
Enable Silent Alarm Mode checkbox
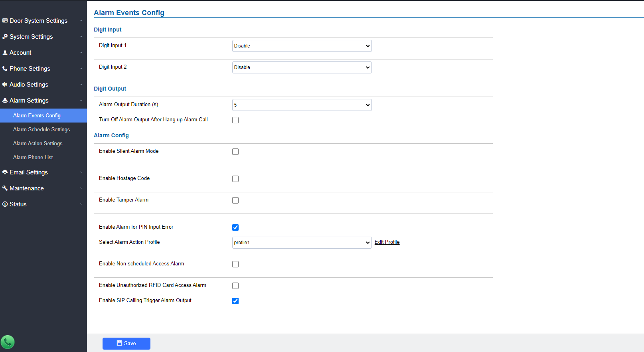coord(235,152)
